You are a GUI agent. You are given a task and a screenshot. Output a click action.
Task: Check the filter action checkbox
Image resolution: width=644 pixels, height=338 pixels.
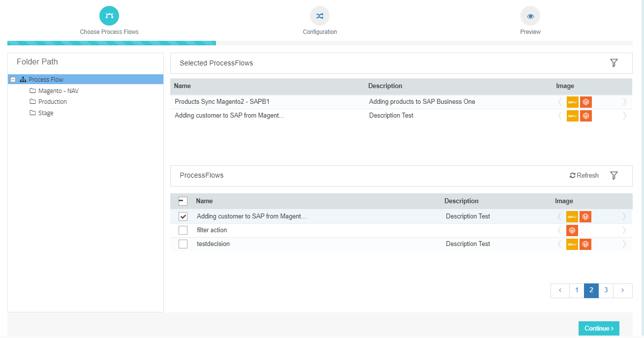(x=183, y=230)
